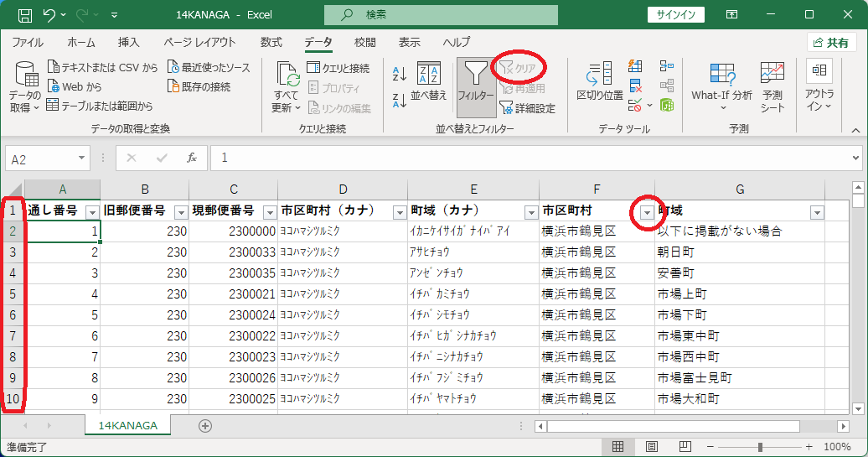868x457 pixels.
Task: Expand the formula bar
Action: tap(856, 158)
